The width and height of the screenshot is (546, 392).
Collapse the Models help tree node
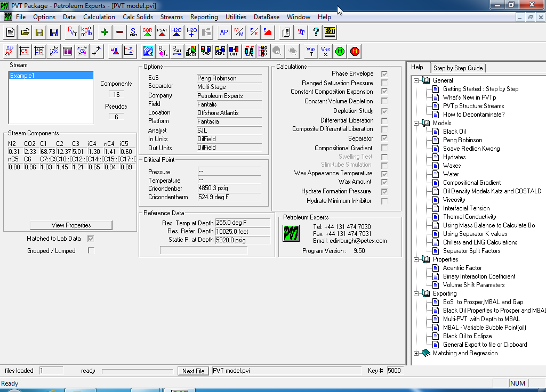click(x=416, y=123)
